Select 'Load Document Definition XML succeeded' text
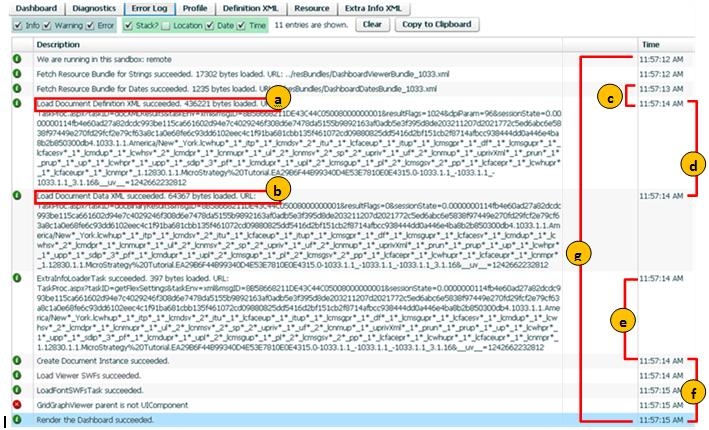The width and height of the screenshot is (709, 430). (109, 104)
